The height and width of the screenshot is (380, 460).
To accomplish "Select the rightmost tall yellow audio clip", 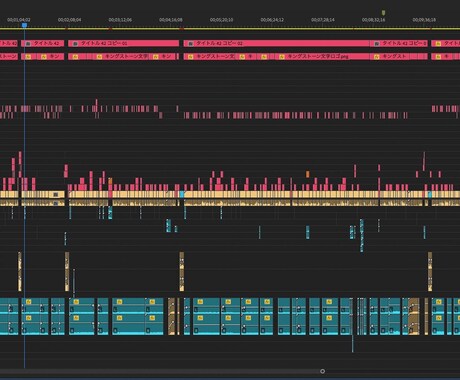I will (430, 271).
